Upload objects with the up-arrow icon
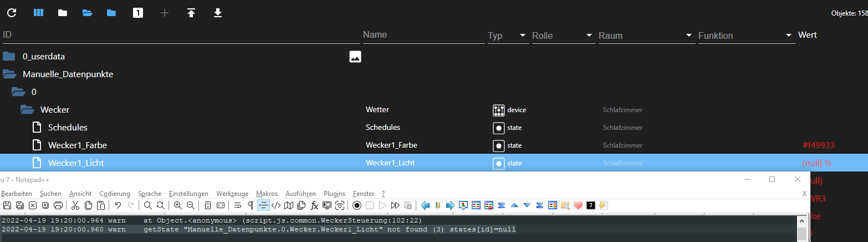 pos(191,13)
